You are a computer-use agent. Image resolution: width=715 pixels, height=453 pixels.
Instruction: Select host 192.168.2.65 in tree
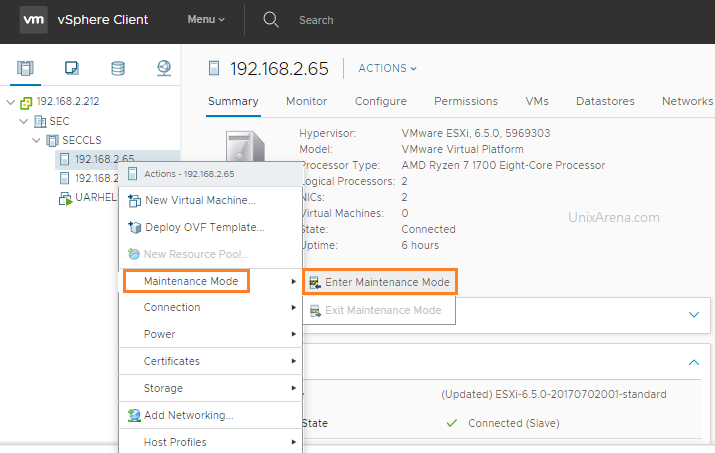(104, 159)
